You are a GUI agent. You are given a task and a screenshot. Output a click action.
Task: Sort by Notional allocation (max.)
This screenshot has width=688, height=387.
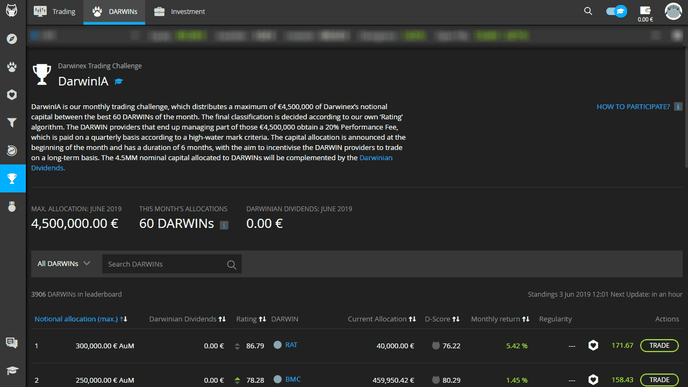point(81,319)
